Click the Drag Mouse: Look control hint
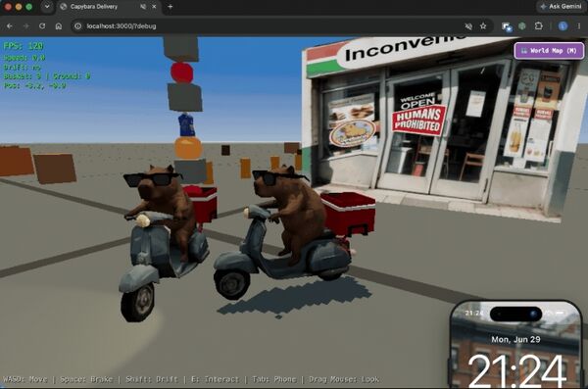 click(x=344, y=379)
